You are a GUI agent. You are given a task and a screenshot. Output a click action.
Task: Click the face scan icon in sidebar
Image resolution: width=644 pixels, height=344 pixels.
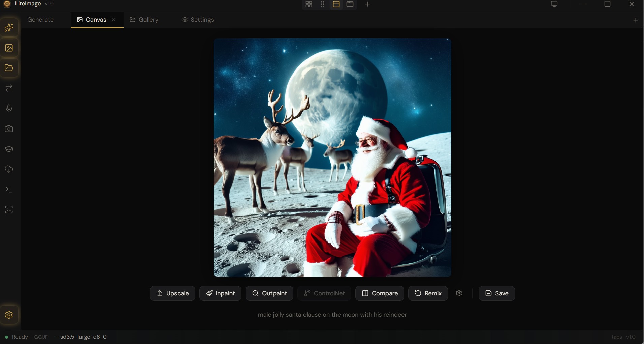coord(9,210)
